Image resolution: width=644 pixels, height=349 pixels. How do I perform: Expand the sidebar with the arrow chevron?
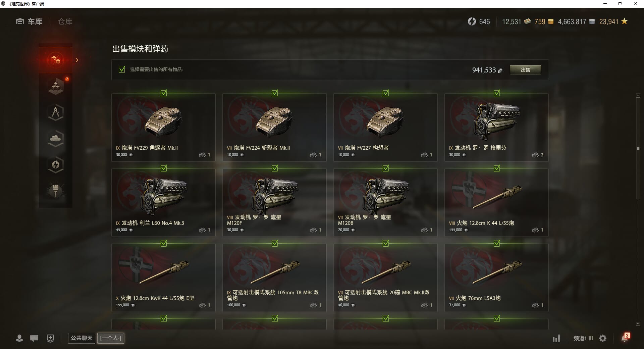(x=77, y=60)
